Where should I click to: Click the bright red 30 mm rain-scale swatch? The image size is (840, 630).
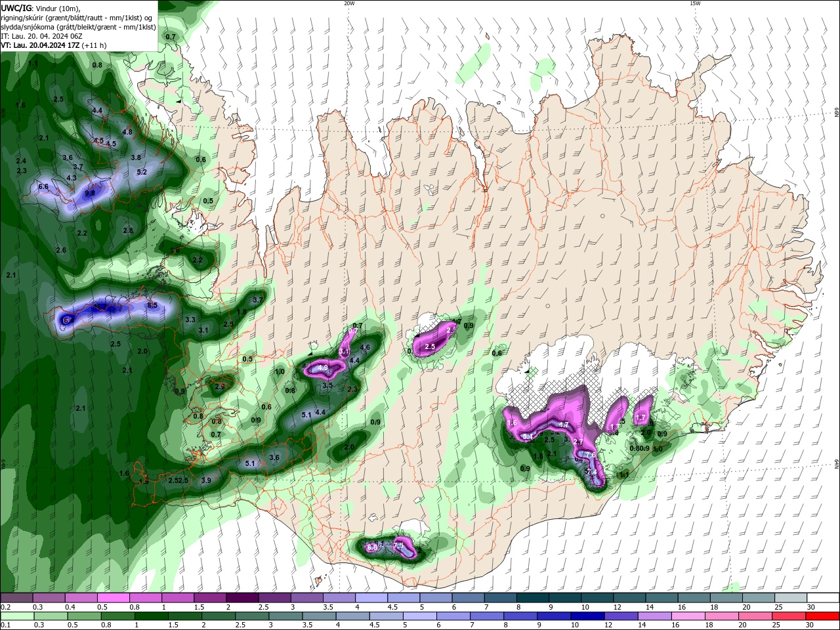824,616
